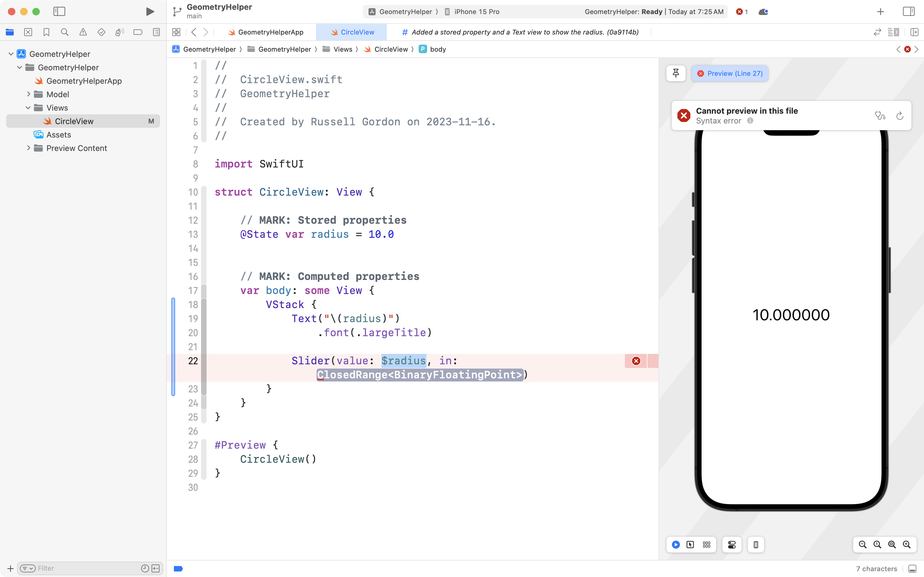Show the Issue navigator warnings
The height and width of the screenshot is (577, 924).
pyautogui.click(x=83, y=32)
